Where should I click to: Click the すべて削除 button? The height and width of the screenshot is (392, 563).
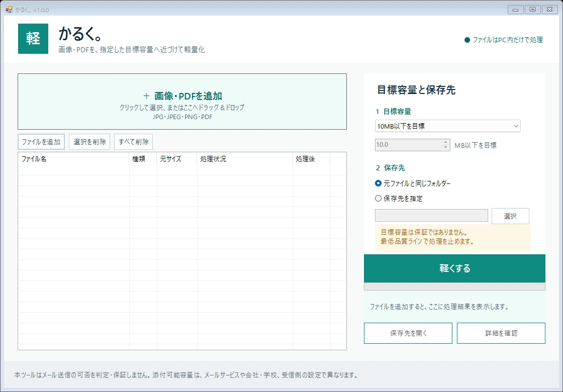(x=134, y=142)
